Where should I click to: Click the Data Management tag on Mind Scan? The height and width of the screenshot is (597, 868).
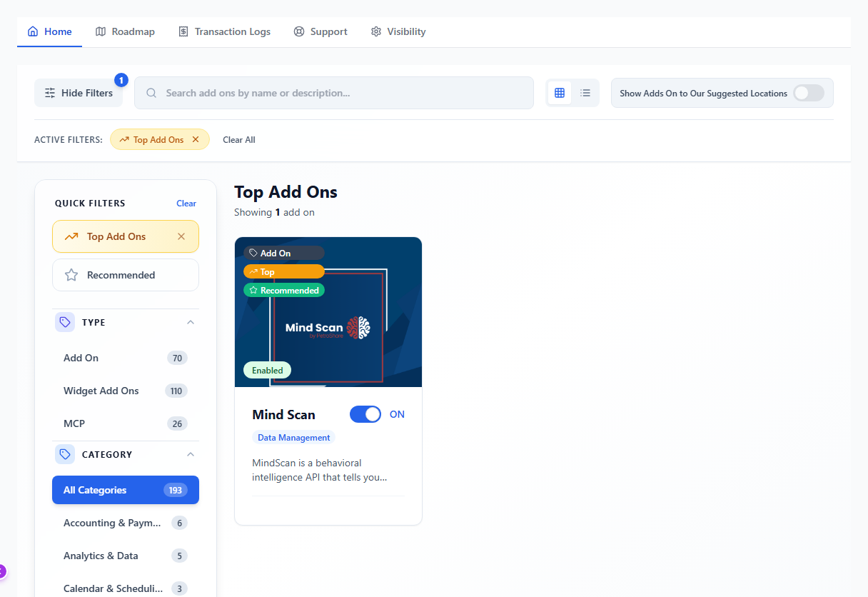click(x=293, y=438)
